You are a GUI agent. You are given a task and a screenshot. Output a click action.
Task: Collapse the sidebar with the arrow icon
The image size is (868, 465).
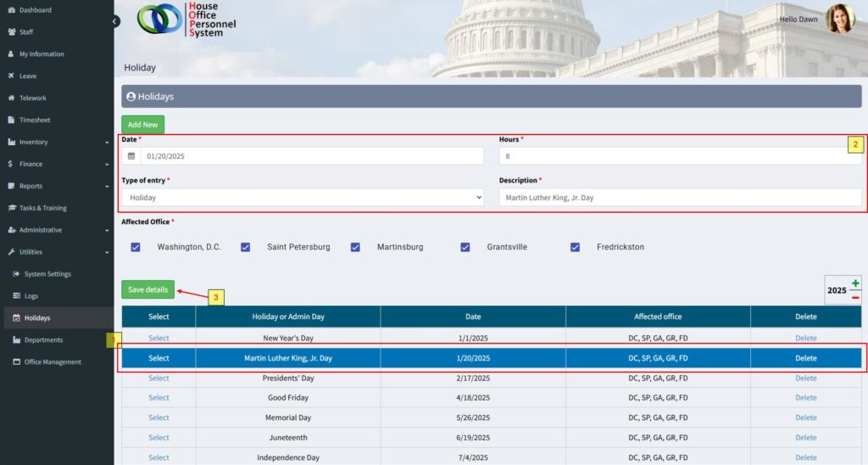[115, 21]
